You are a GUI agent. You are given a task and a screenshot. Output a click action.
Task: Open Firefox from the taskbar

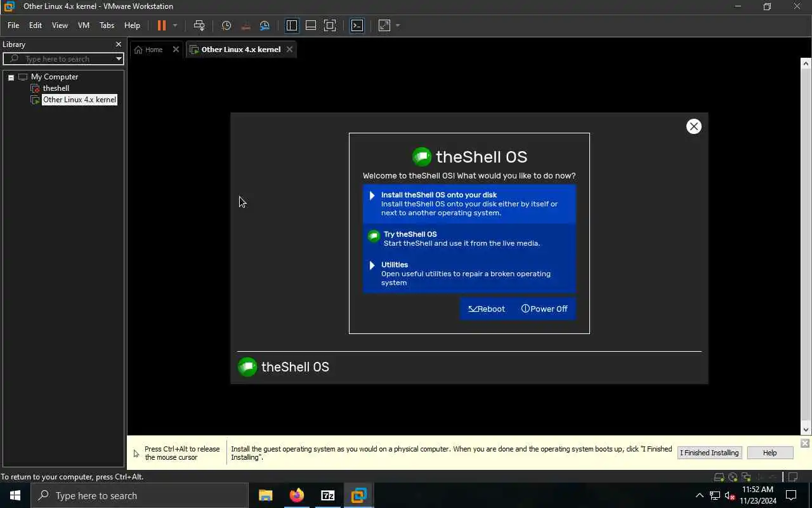click(297, 495)
